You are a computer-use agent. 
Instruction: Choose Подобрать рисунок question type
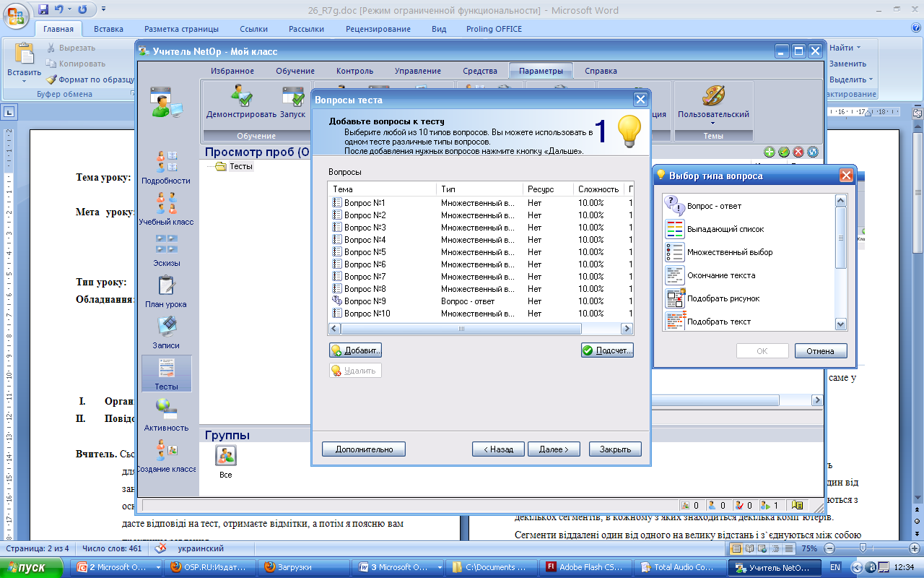(x=712, y=298)
